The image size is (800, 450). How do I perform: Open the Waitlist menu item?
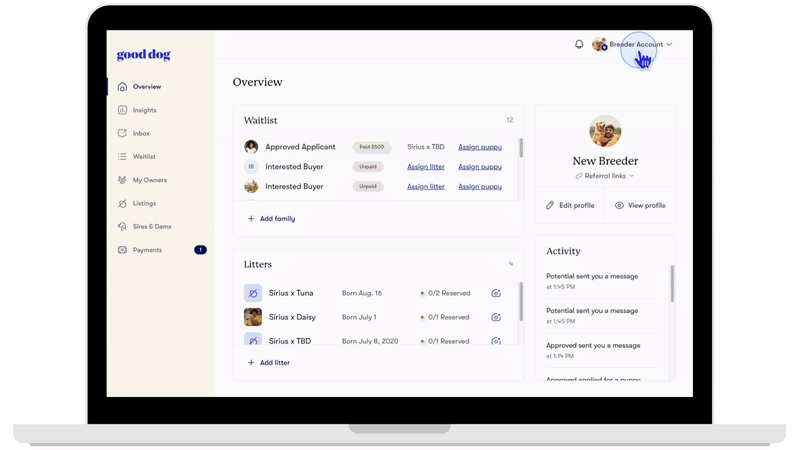pos(144,157)
